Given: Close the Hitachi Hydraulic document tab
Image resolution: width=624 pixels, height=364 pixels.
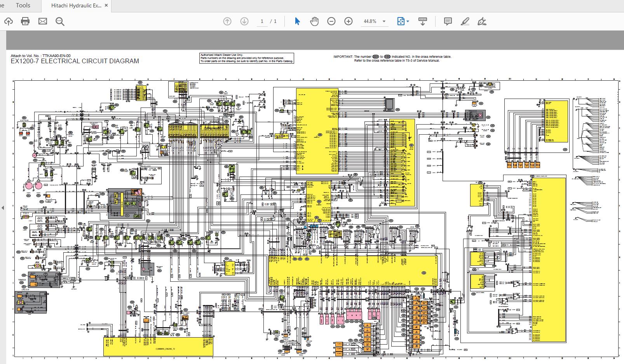Looking at the screenshot, I should click(x=107, y=6).
